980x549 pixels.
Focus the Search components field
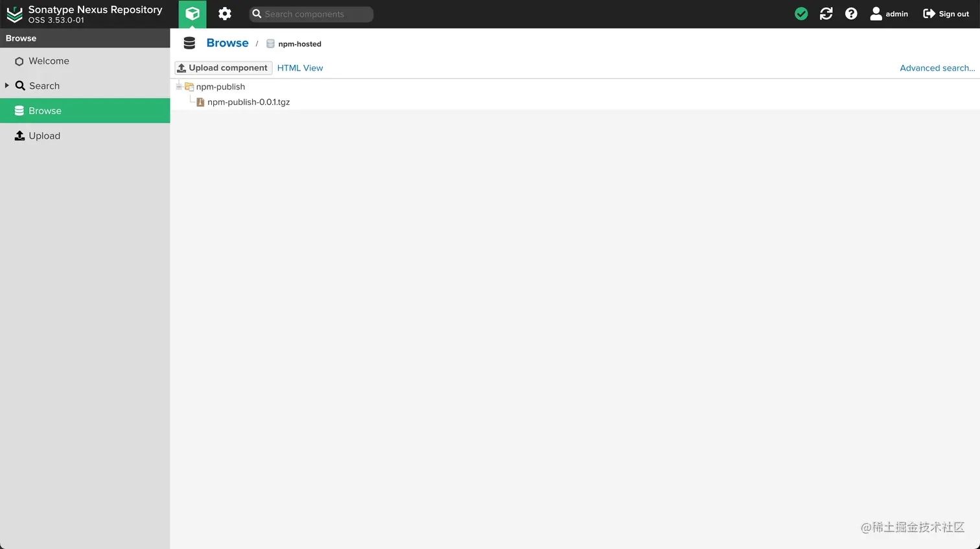point(311,14)
